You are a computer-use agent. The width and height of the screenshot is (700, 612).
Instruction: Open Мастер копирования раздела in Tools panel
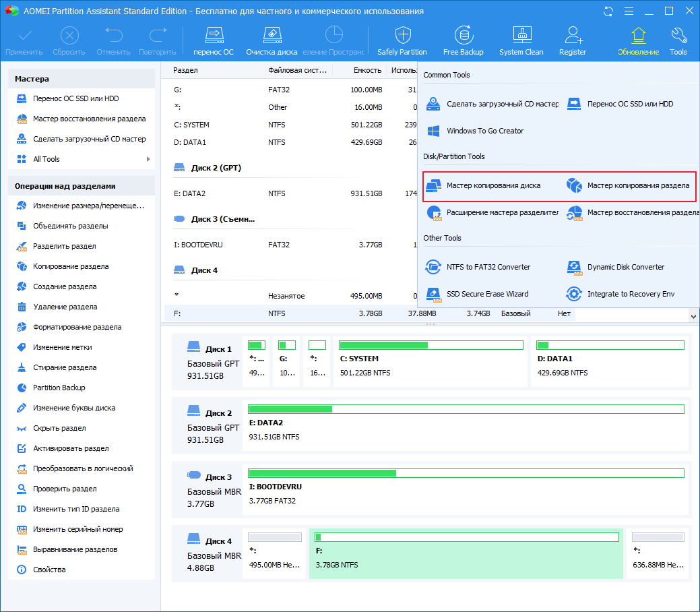(628, 185)
